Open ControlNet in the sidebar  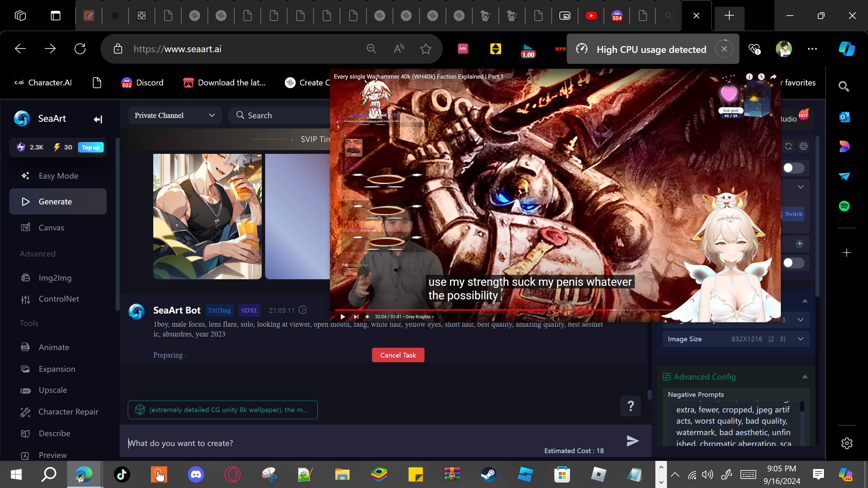58,299
